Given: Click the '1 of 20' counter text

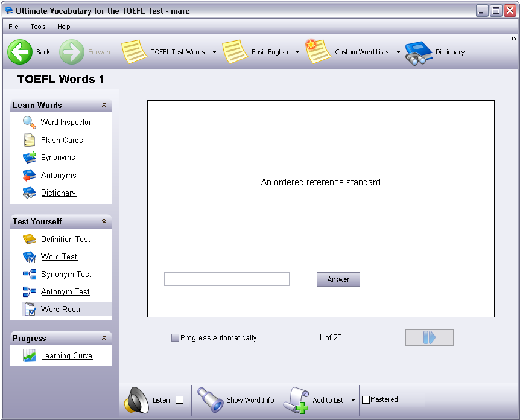Looking at the screenshot, I should [x=330, y=338].
